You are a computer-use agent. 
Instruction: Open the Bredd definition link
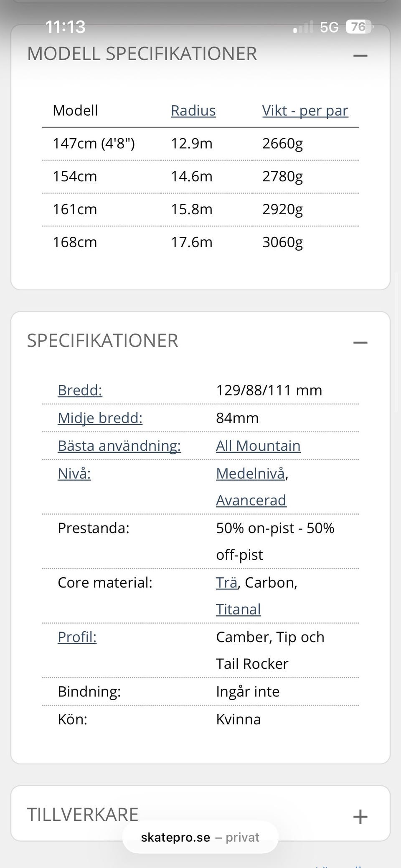pos(80,390)
